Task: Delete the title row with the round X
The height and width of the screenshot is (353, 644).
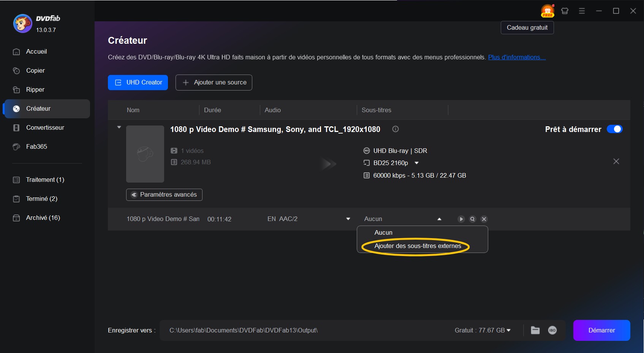Action: (x=484, y=219)
